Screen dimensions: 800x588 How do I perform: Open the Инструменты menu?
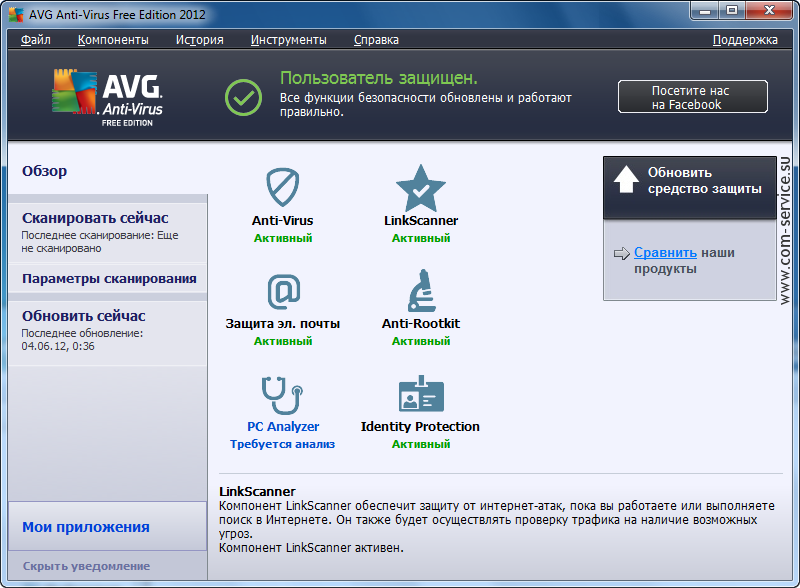[289, 40]
